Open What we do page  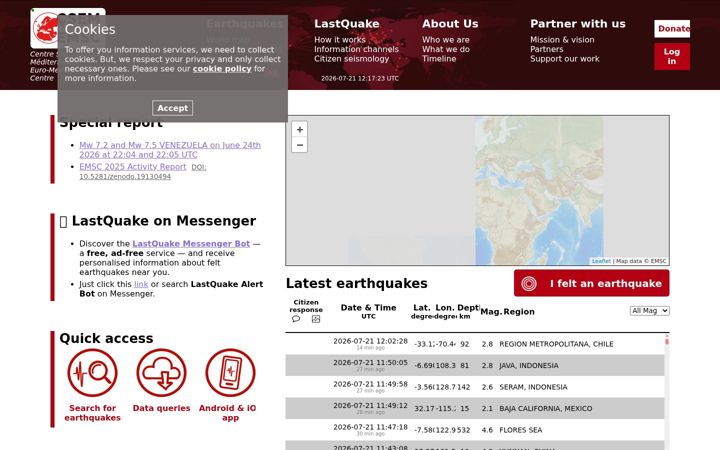pos(445,49)
